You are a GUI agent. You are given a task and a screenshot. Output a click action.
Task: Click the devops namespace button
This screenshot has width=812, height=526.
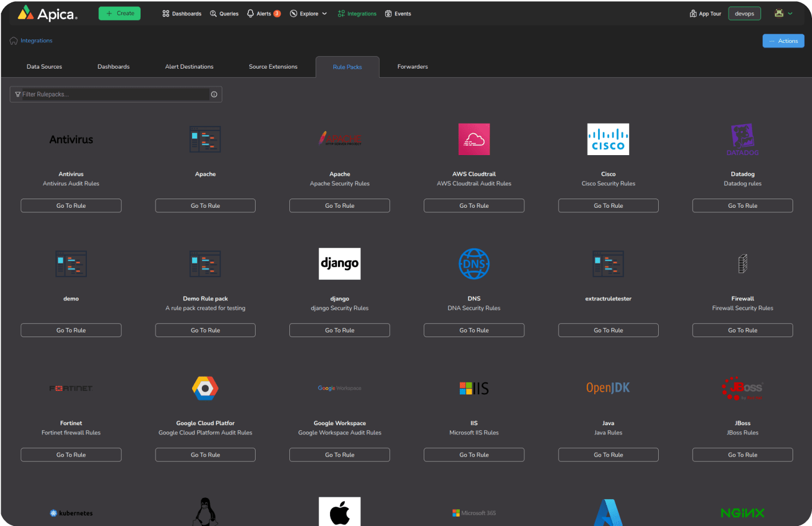pos(745,14)
